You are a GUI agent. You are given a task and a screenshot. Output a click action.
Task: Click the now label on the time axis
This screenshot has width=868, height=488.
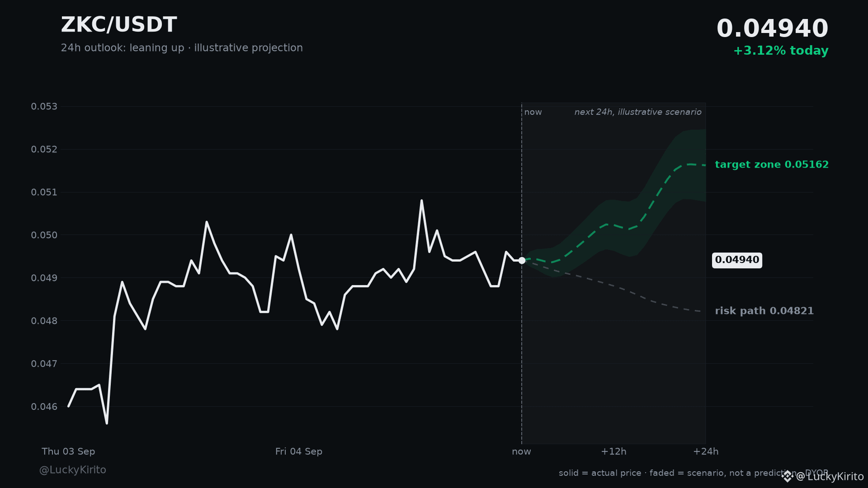pos(521,451)
